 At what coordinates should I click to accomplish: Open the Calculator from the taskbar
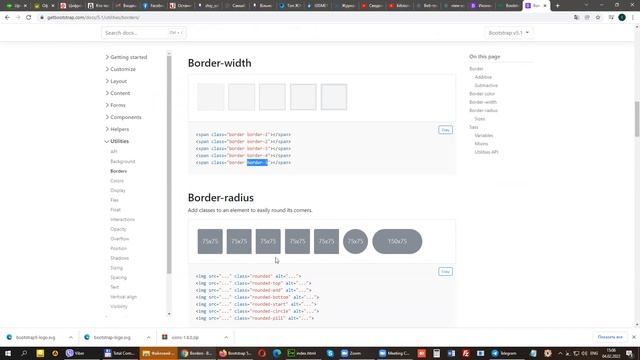436,353
